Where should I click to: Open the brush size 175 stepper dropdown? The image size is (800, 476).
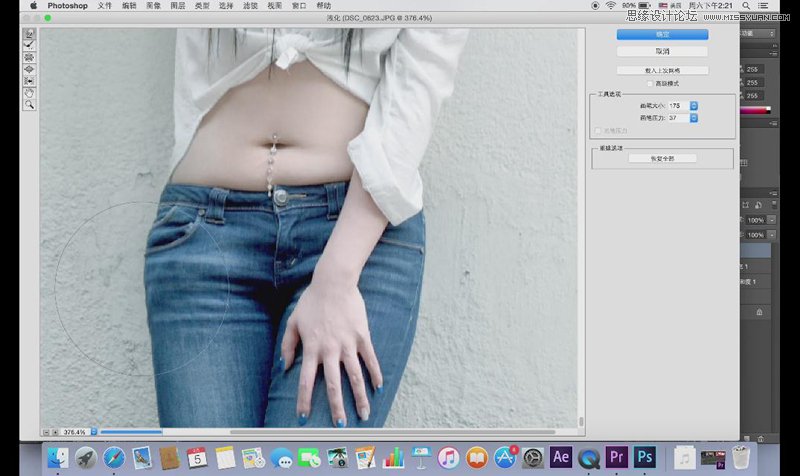tap(693, 106)
